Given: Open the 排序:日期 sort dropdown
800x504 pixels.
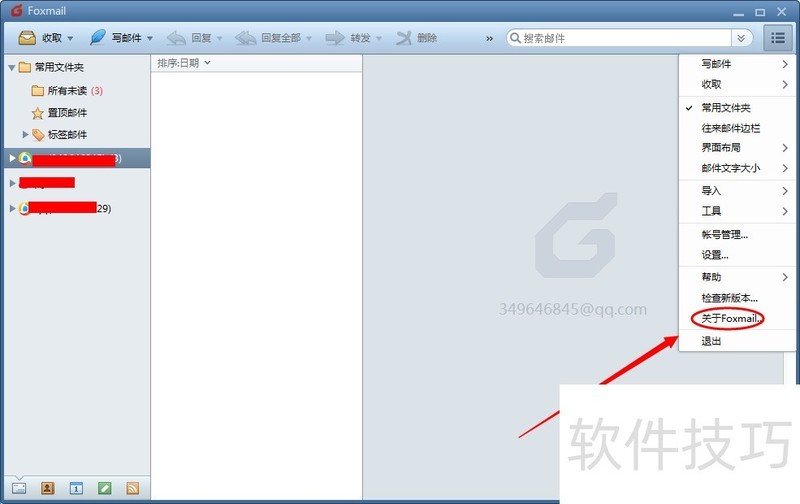Looking at the screenshot, I should coord(184,63).
